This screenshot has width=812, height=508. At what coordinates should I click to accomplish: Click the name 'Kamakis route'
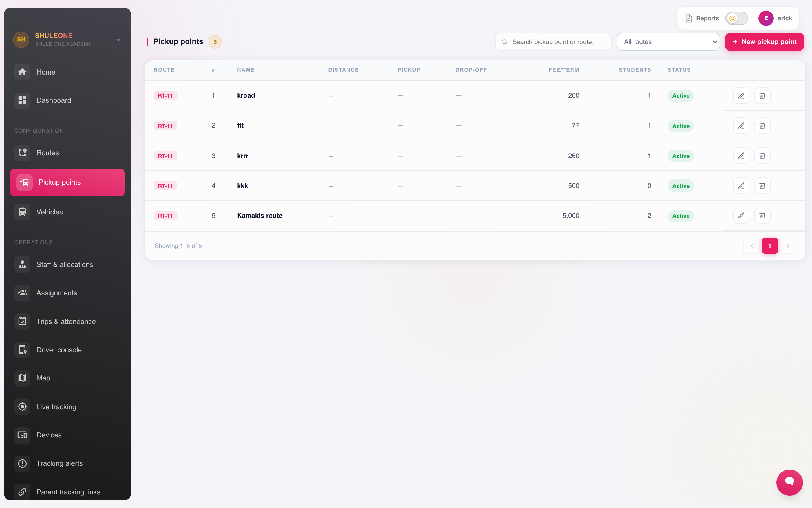pos(260,216)
